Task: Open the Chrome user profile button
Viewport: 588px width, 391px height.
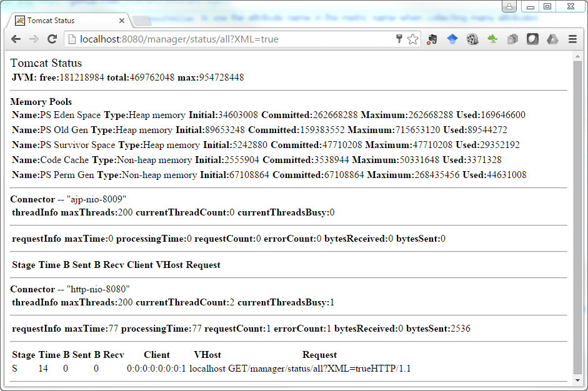Action: 509,6
